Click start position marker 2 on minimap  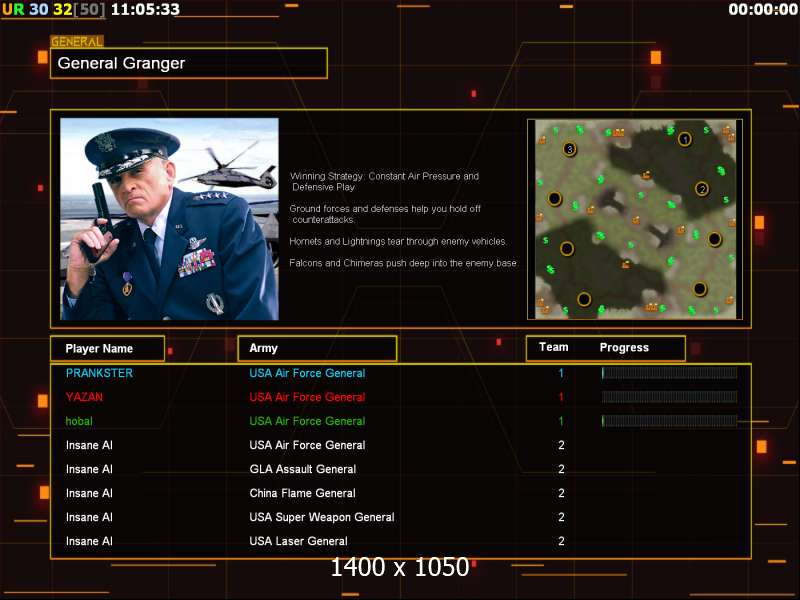click(702, 189)
